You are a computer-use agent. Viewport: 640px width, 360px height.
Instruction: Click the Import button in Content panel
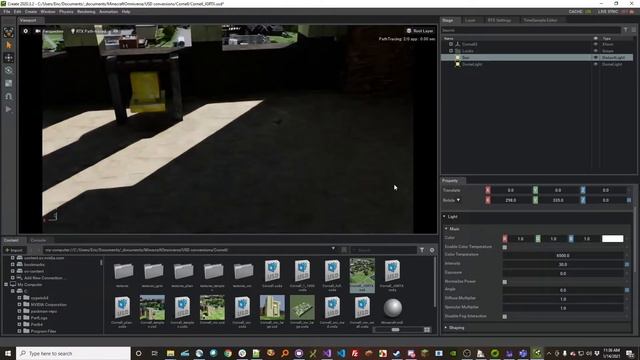(14, 250)
